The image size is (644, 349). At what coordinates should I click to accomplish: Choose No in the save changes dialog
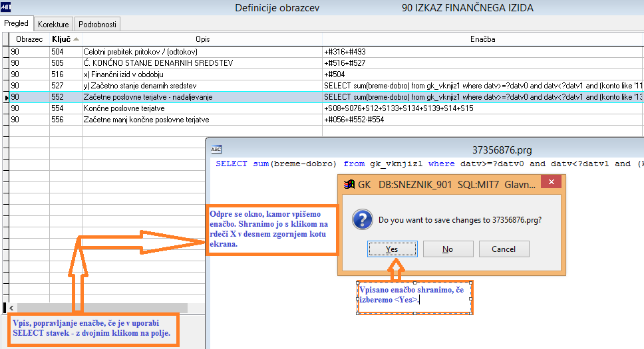click(x=448, y=249)
